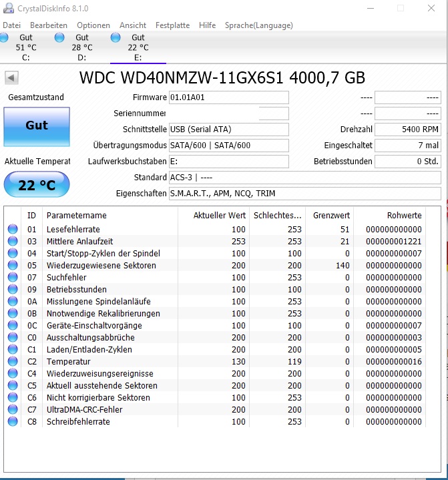Viewport: 448px width, 480px height.
Task: Click raw value 000000001221
Action: [x=393, y=241]
